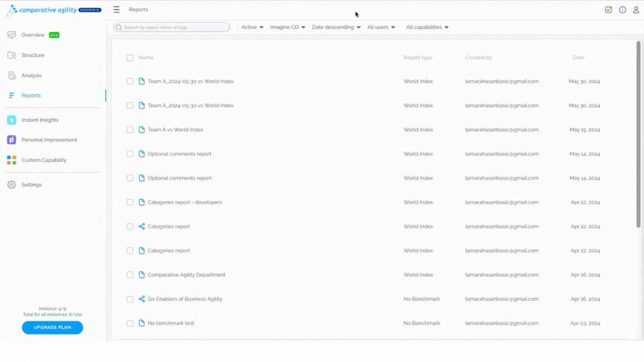The width and height of the screenshot is (644, 362).
Task: Focus the search by report name field
Action: [x=172, y=27]
